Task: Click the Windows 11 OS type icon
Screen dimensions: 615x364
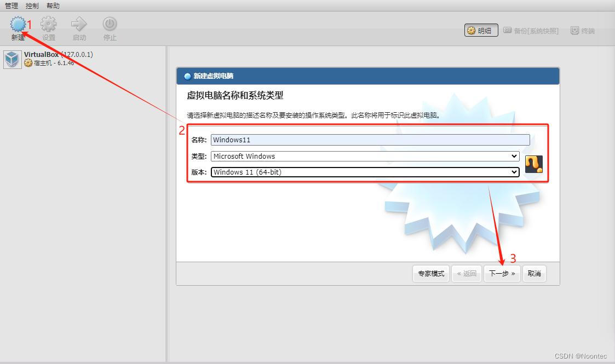Action: (534, 164)
